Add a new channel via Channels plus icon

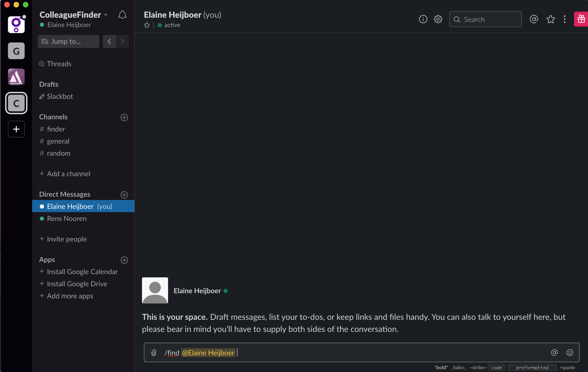click(124, 117)
